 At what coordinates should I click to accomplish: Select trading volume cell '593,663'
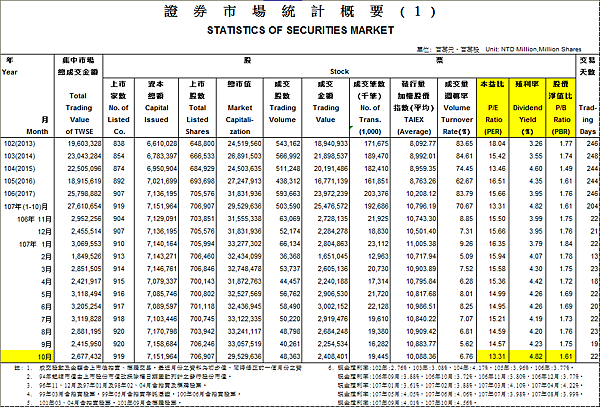(x=288, y=194)
